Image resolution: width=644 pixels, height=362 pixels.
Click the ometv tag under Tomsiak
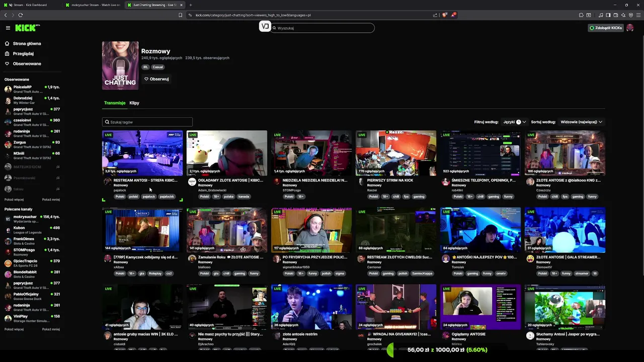[x=501, y=274]
